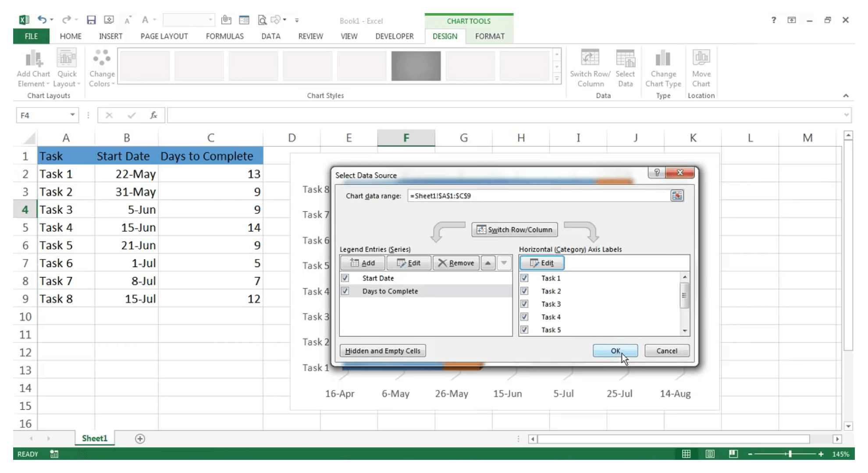The width and height of the screenshot is (868, 473).
Task: Click the collapse chart range selector icon
Action: (677, 195)
